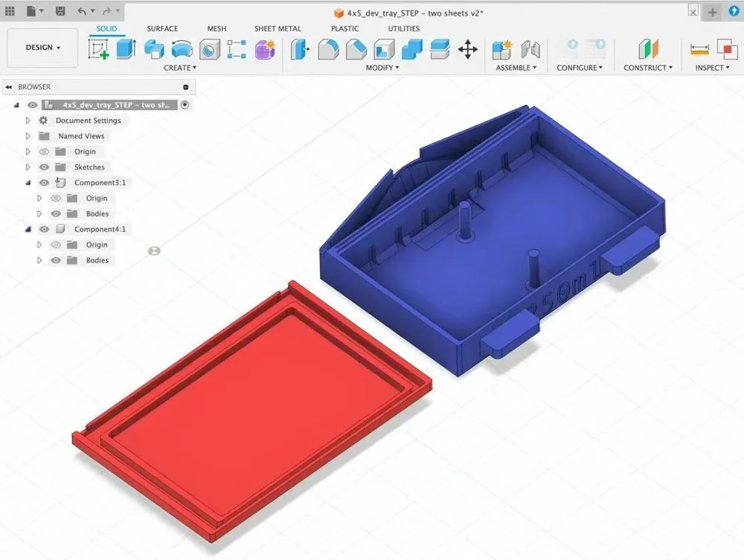Select the Midplane construct tool

pos(648,49)
